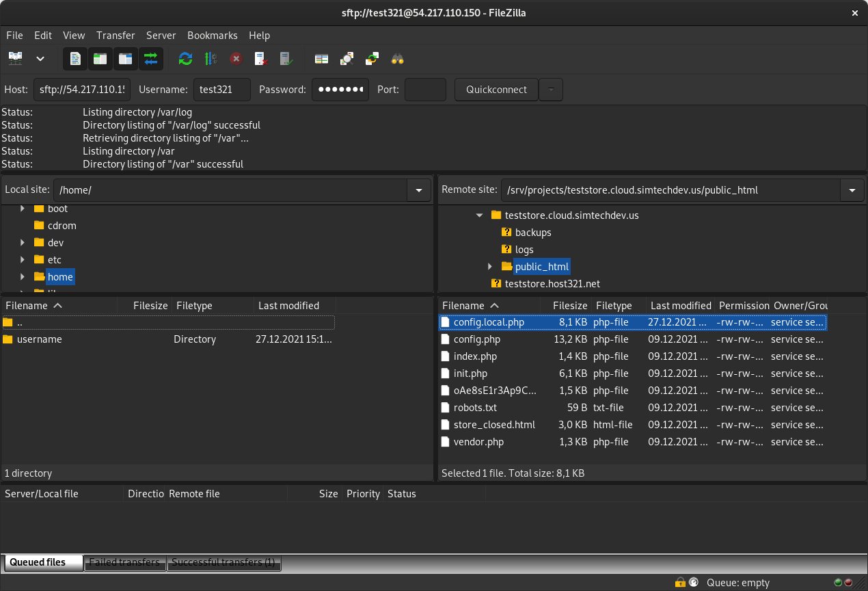Open the directory listing filters dialog

pyautogui.click(x=321, y=59)
